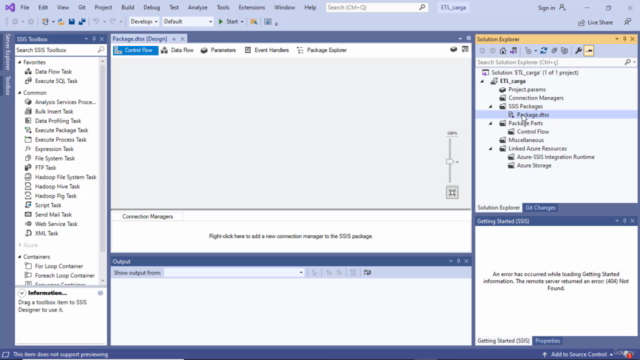Toggle auto-hide pin on Output panel

pos(458,261)
